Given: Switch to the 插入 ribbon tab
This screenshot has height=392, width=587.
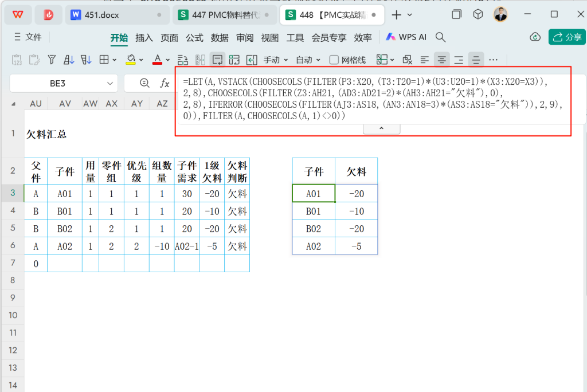Looking at the screenshot, I should point(144,37).
